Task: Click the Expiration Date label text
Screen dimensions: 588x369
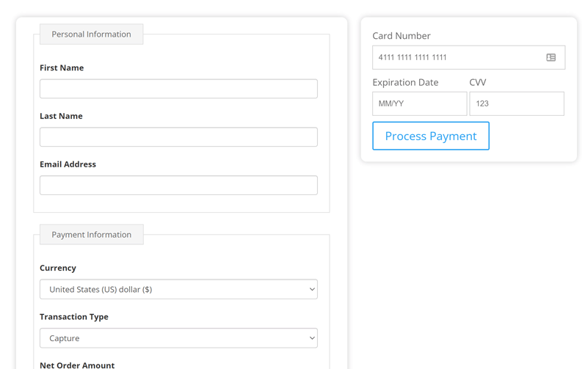Action: click(x=405, y=82)
